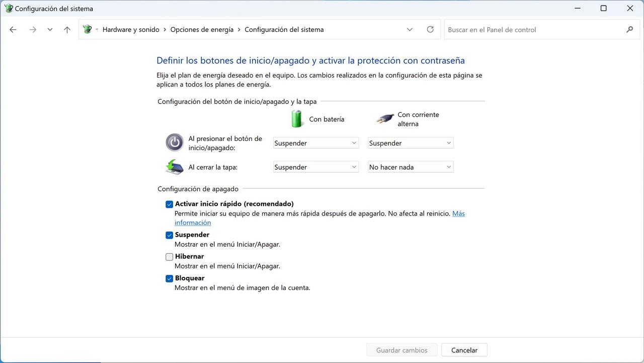
Task: Click the AC power plug icon
Action: click(385, 119)
